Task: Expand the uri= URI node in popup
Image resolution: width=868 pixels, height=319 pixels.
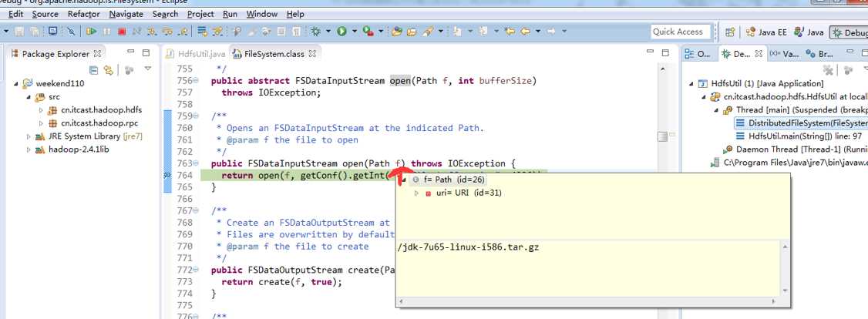Action: point(417,193)
